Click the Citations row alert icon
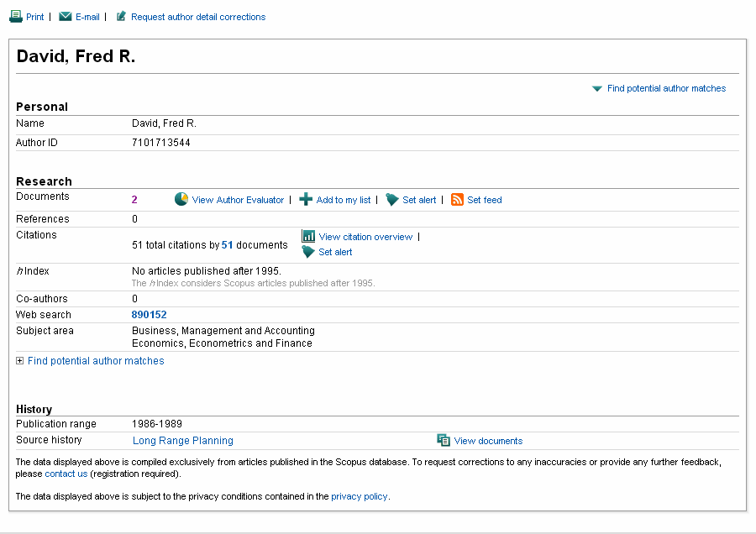756x534 pixels. [x=308, y=252]
